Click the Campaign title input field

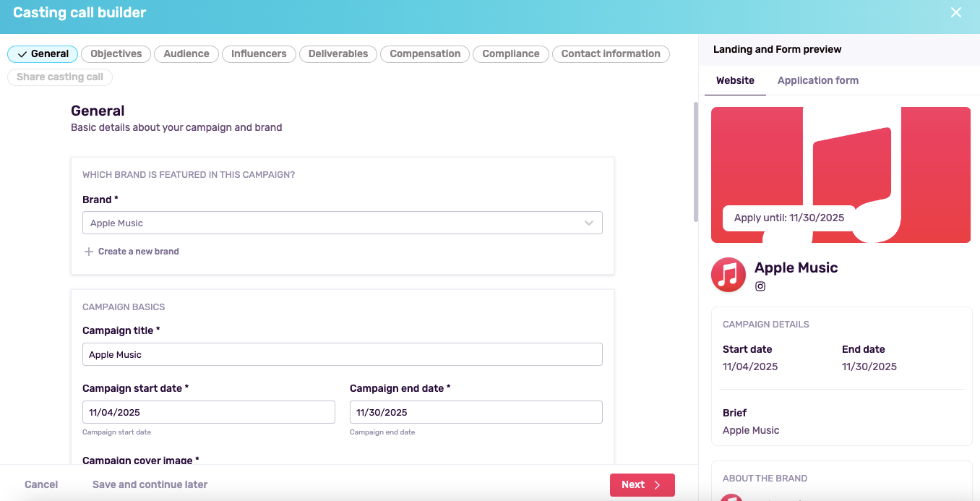(x=342, y=354)
